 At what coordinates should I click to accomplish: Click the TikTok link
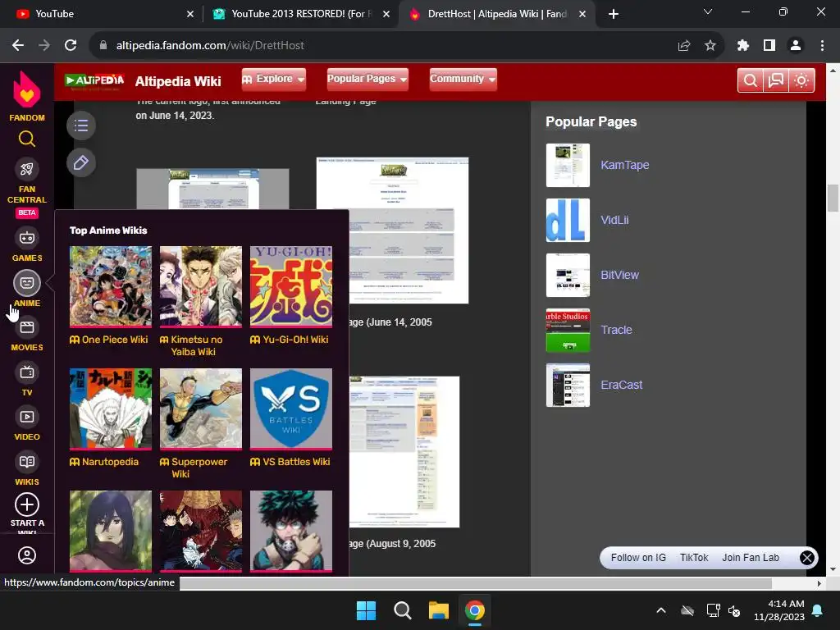tap(694, 558)
